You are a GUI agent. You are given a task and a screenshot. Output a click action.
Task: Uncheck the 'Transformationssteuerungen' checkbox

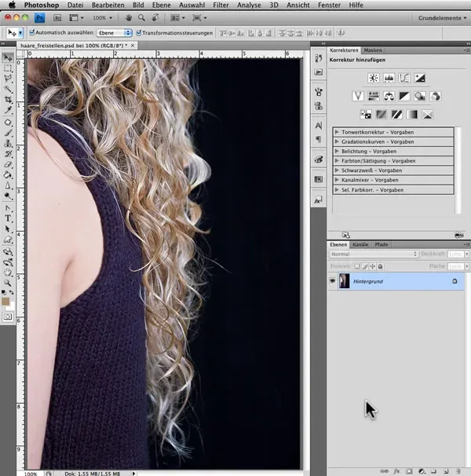pos(138,33)
